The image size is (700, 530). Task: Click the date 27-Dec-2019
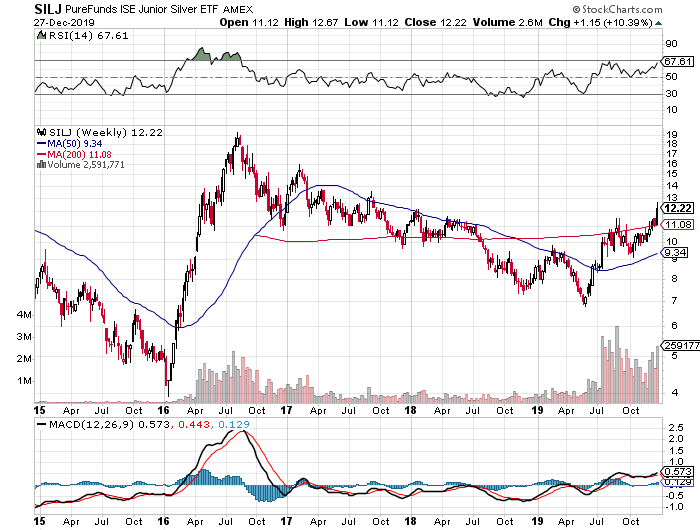point(64,22)
